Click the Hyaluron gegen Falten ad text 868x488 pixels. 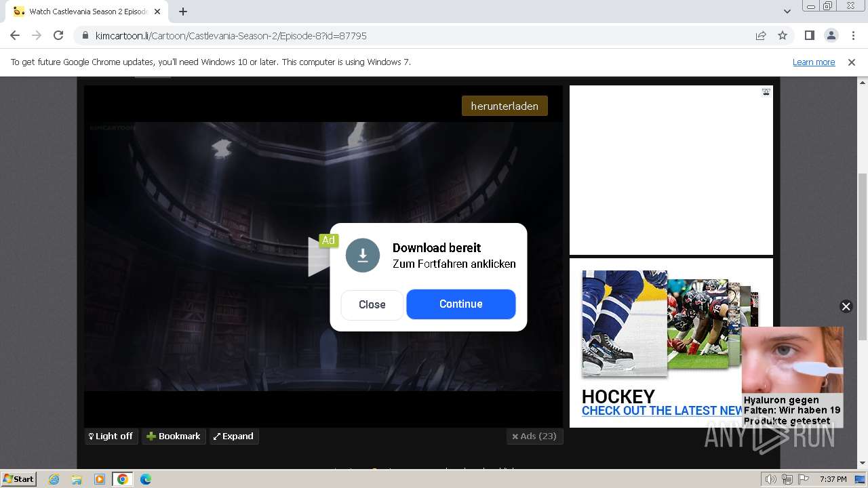792,411
